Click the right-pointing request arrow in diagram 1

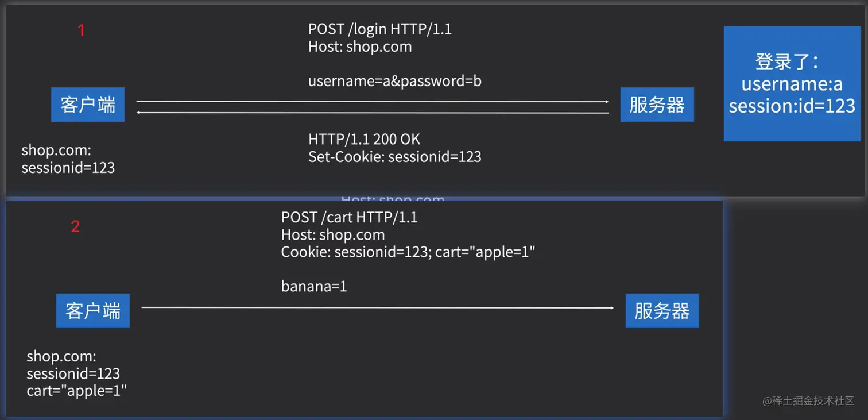(x=372, y=102)
